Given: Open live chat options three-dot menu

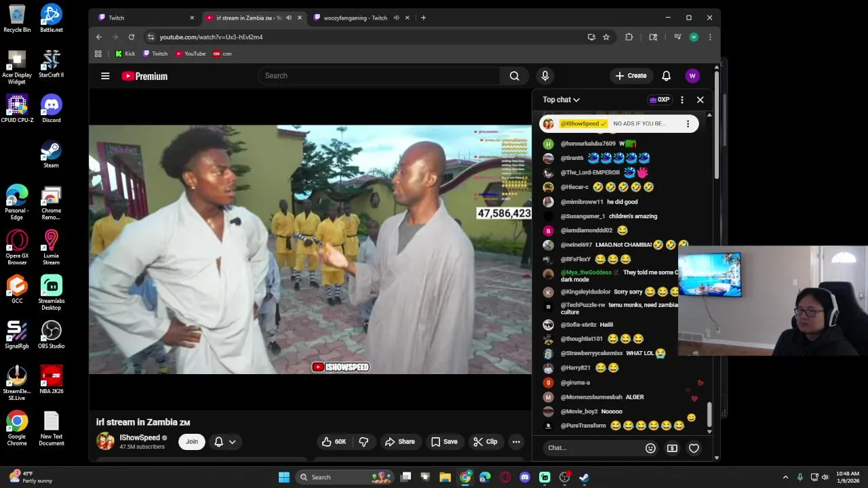Looking at the screenshot, I should pos(682,100).
